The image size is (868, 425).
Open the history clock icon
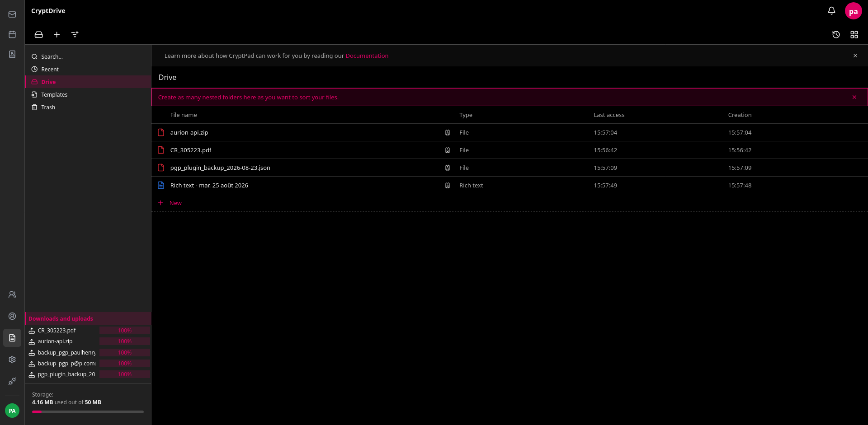(x=836, y=34)
